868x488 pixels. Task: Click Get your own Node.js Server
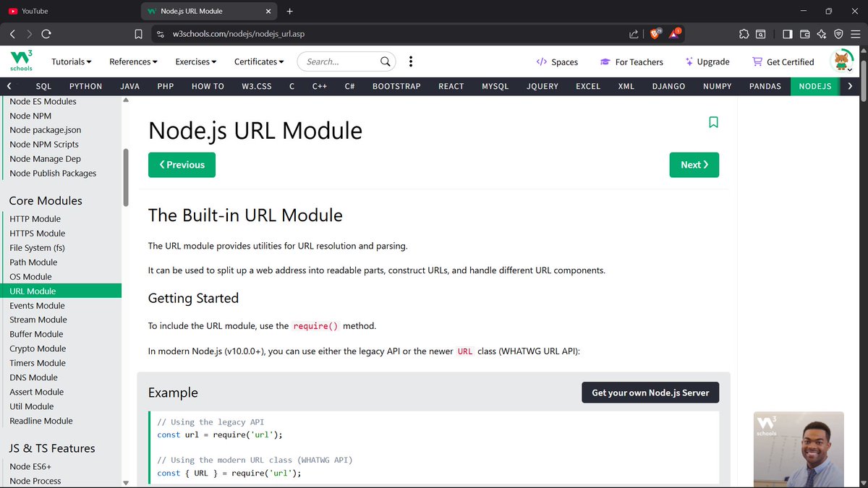point(650,393)
